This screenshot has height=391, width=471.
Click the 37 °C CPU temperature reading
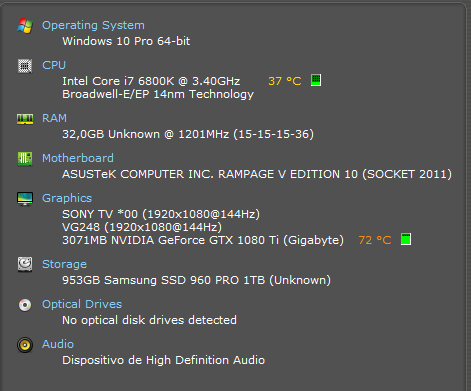[x=285, y=81]
